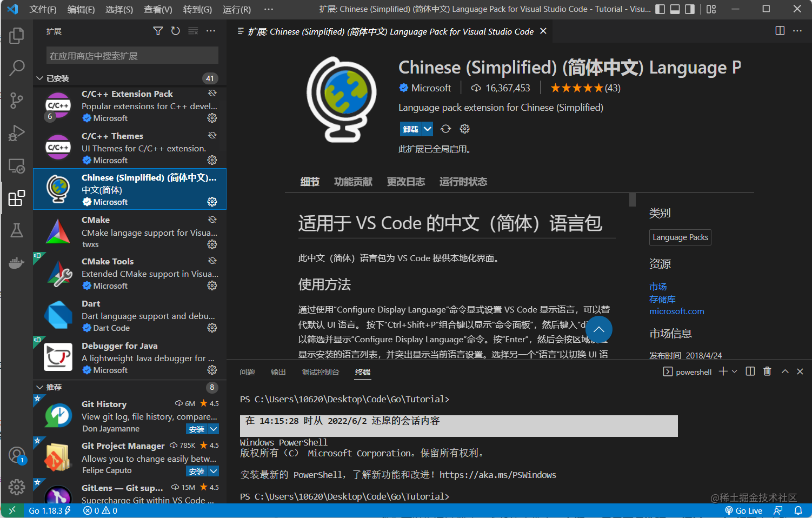Click the five-star rating
Image resolution: width=812 pixels, height=518 pixels.
[577, 88]
